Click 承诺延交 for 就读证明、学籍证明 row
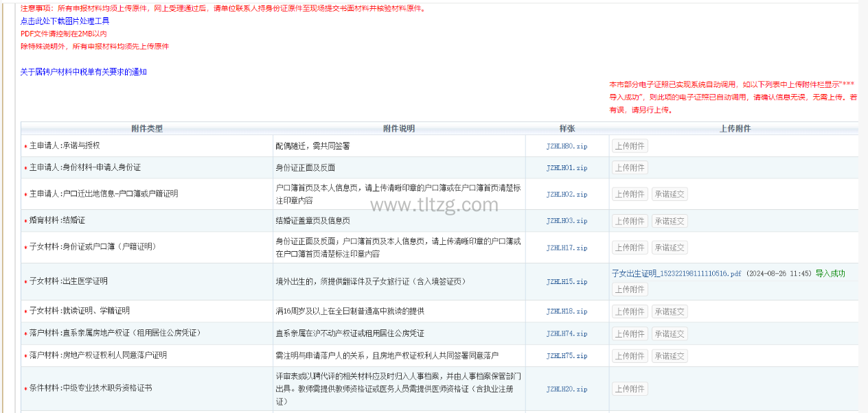 [x=669, y=311]
